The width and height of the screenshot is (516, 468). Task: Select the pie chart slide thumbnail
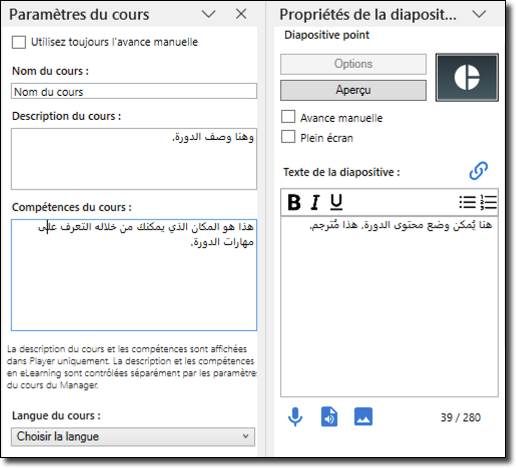pos(467,77)
